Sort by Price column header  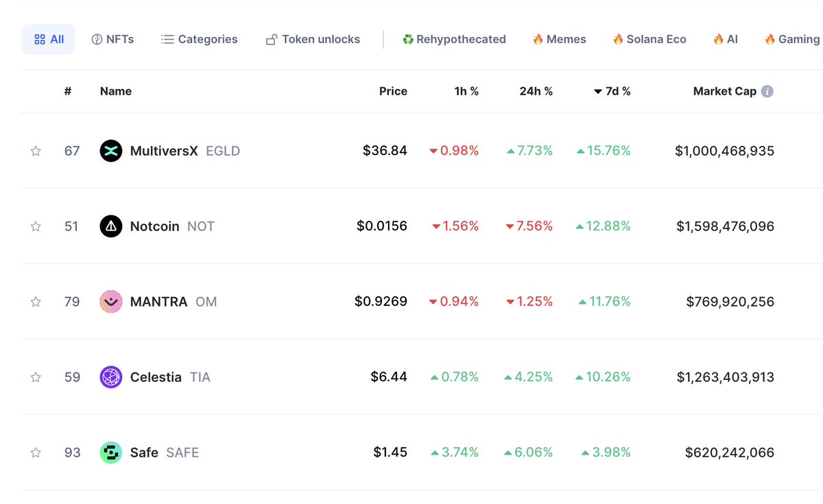(x=393, y=91)
